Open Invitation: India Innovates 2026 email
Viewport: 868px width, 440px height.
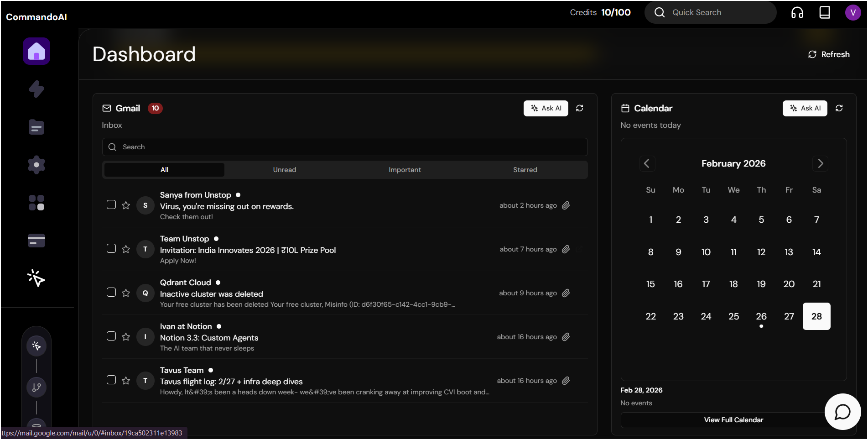pos(248,250)
